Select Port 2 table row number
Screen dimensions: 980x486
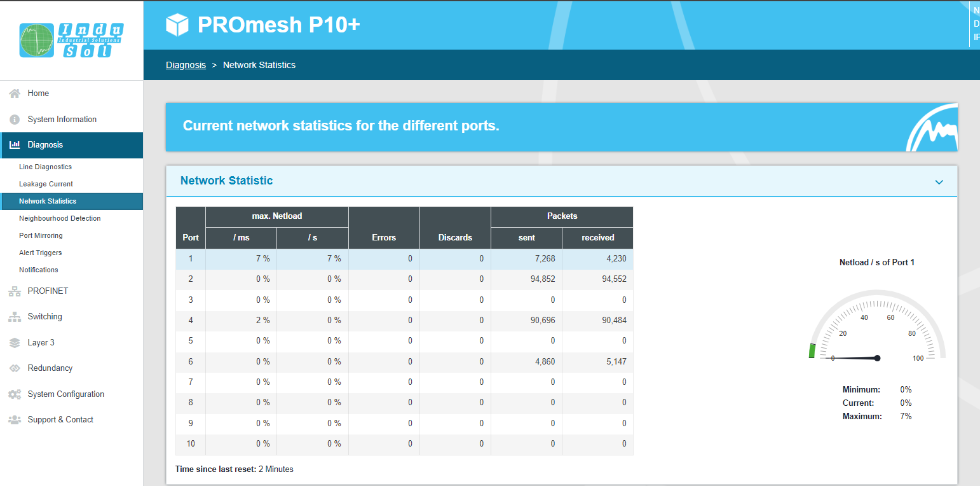190,279
